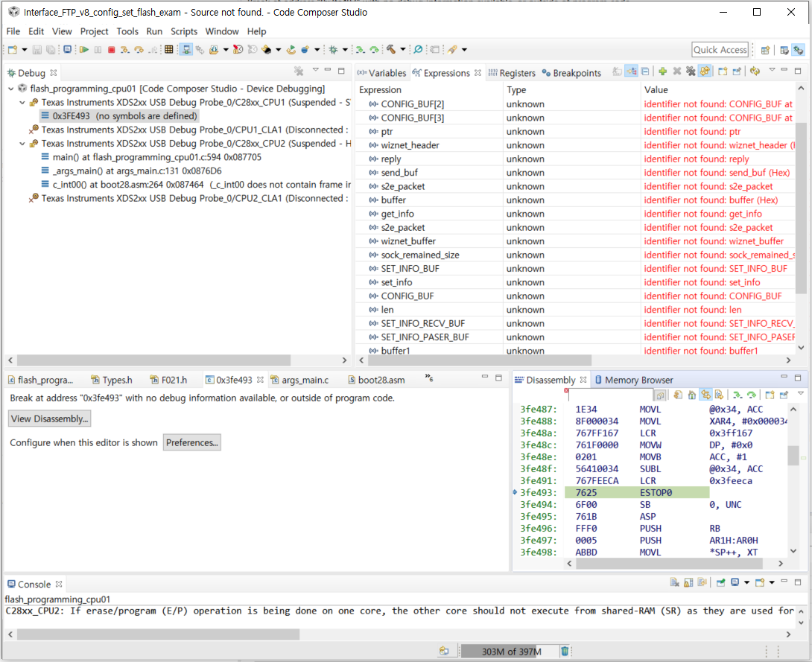This screenshot has width=812, height=662.
Task: Open the File menu
Action: [13, 31]
